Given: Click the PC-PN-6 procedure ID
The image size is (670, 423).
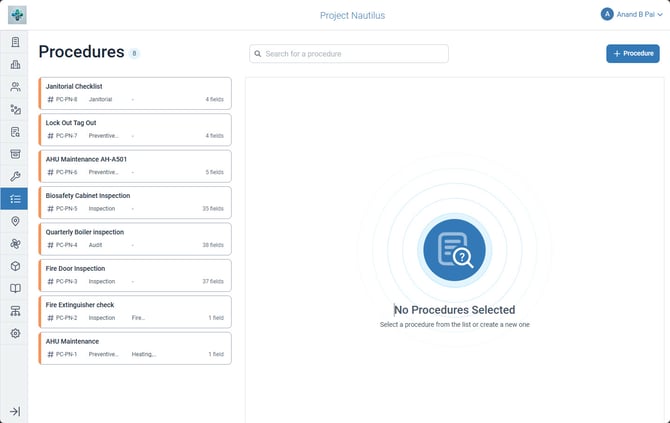Looking at the screenshot, I should click(x=67, y=172).
